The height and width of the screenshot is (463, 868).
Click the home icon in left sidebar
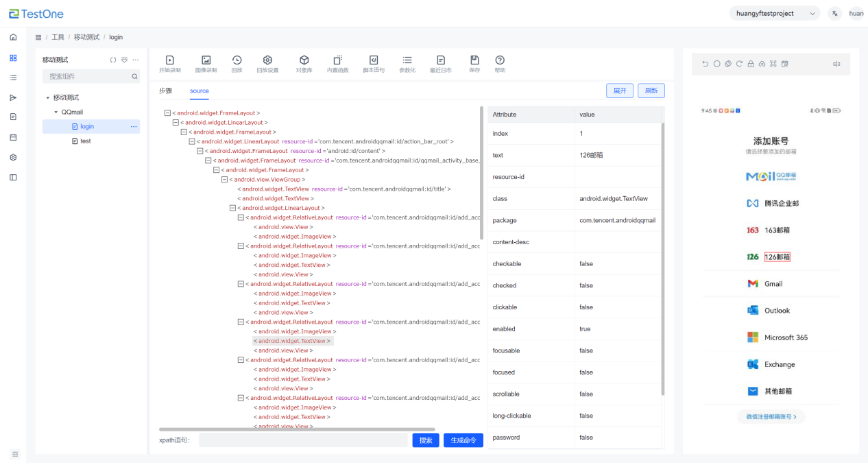point(13,37)
